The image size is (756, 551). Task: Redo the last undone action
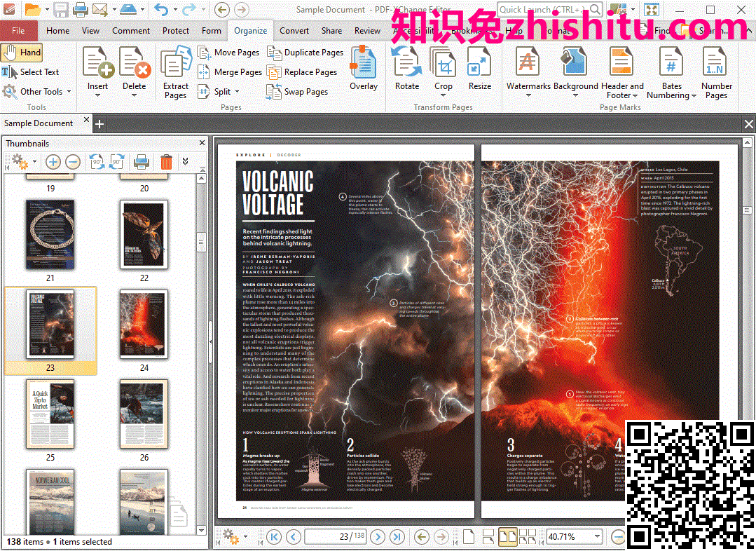(x=189, y=9)
